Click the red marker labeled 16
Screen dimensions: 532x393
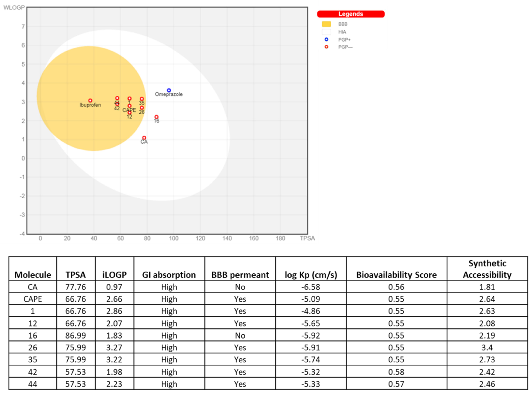[156, 117]
